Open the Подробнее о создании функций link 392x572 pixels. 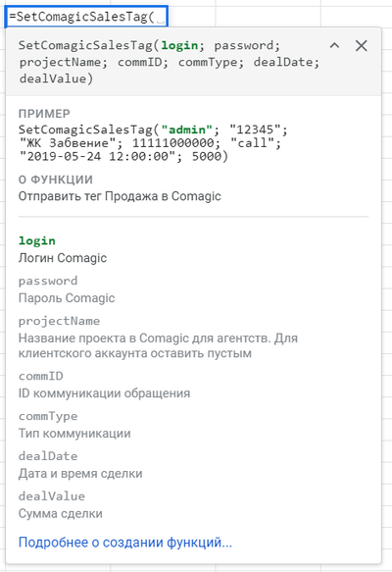coord(125,543)
